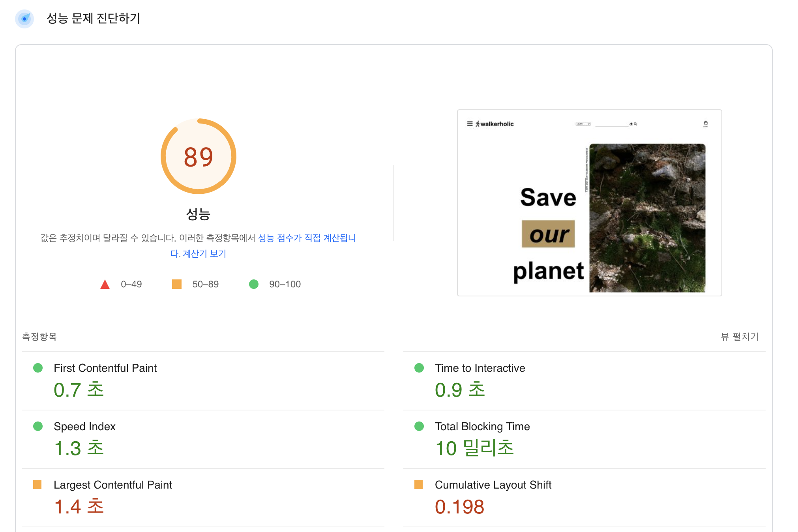This screenshot has width=798, height=532.
Task: Click the '성능' label under the gauge
Action: (x=198, y=214)
